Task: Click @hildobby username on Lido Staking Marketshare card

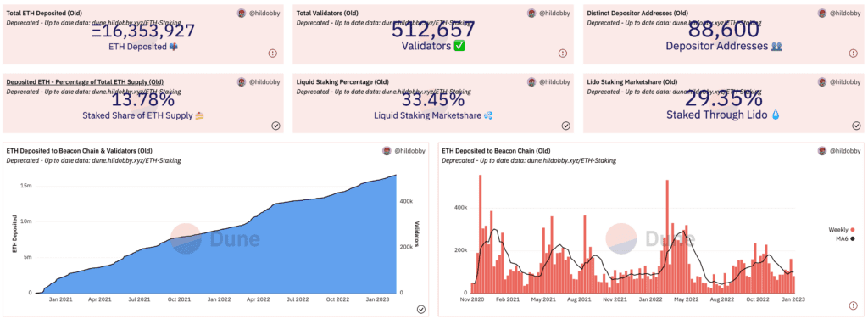Action: pos(845,82)
